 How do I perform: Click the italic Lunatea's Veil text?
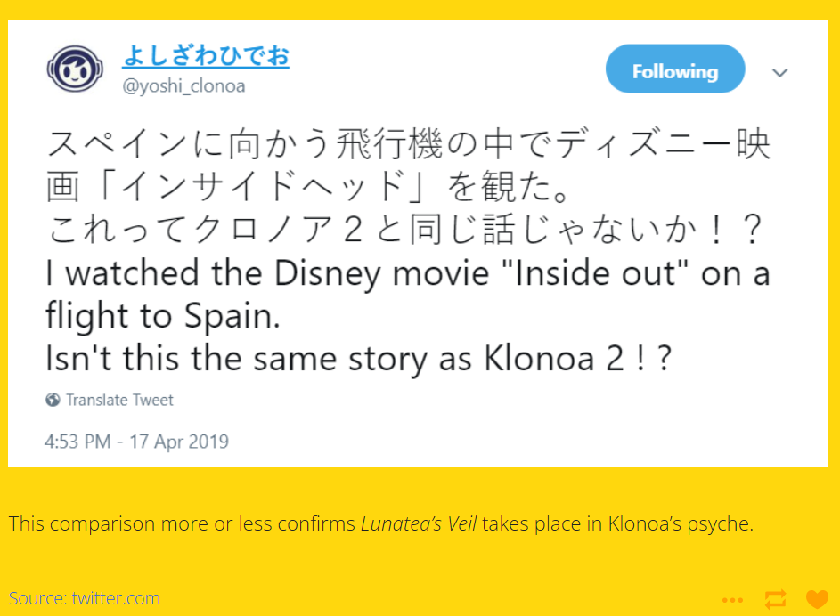pyautogui.click(x=419, y=523)
